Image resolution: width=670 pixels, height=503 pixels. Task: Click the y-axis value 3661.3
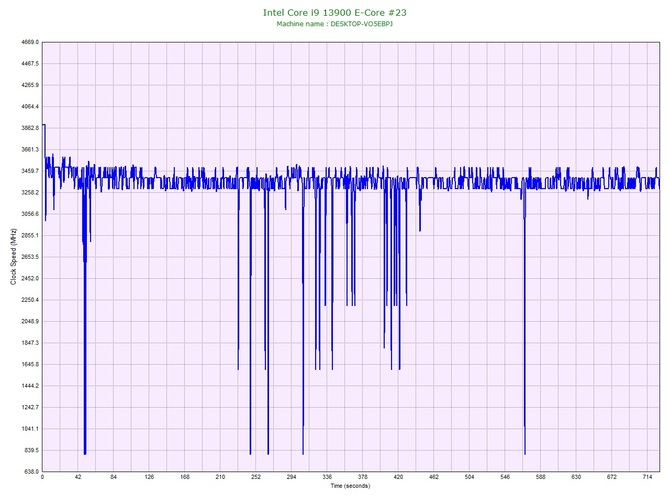tap(30, 150)
